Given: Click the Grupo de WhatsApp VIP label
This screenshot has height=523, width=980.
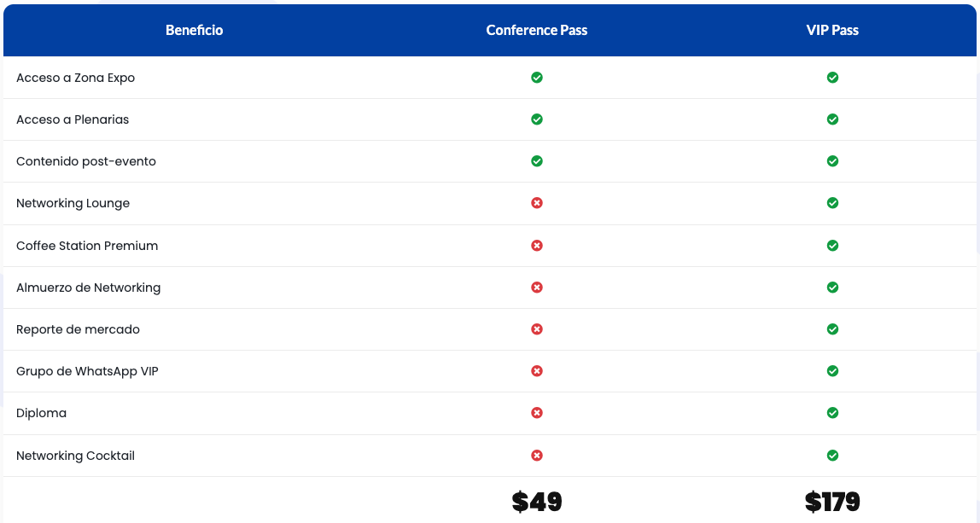Looking at the screenshot, I should pyautogui.click(x=87, y=371).
